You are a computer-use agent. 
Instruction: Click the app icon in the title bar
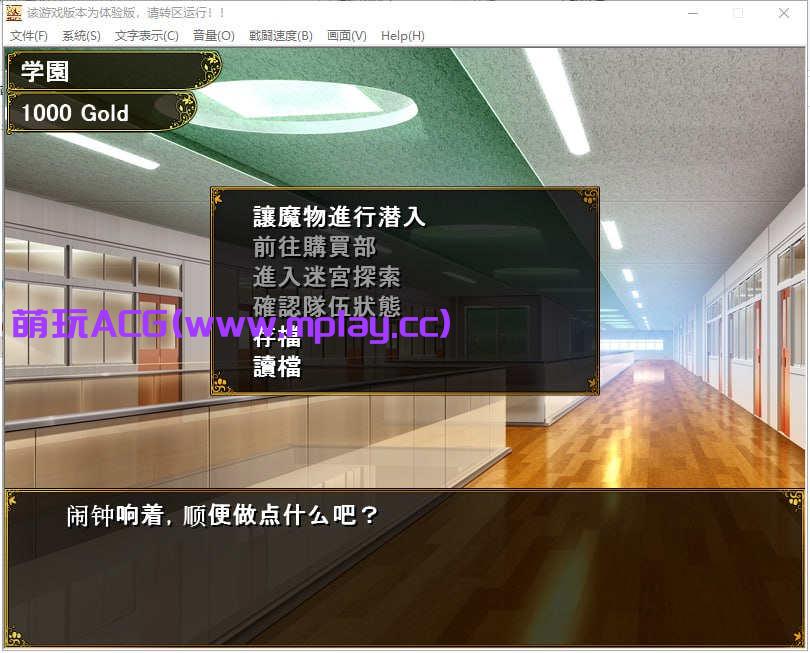pos(14,13)
